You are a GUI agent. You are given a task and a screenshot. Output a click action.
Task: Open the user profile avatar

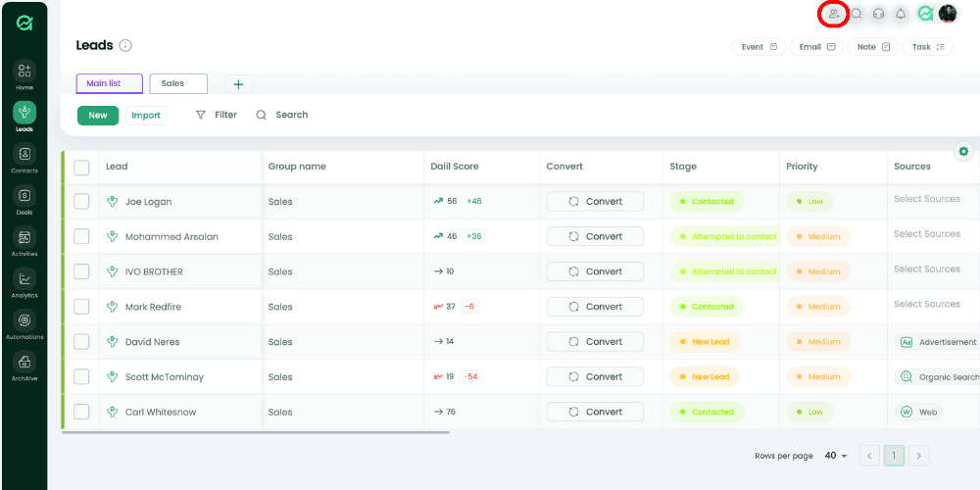click(948, 14)
